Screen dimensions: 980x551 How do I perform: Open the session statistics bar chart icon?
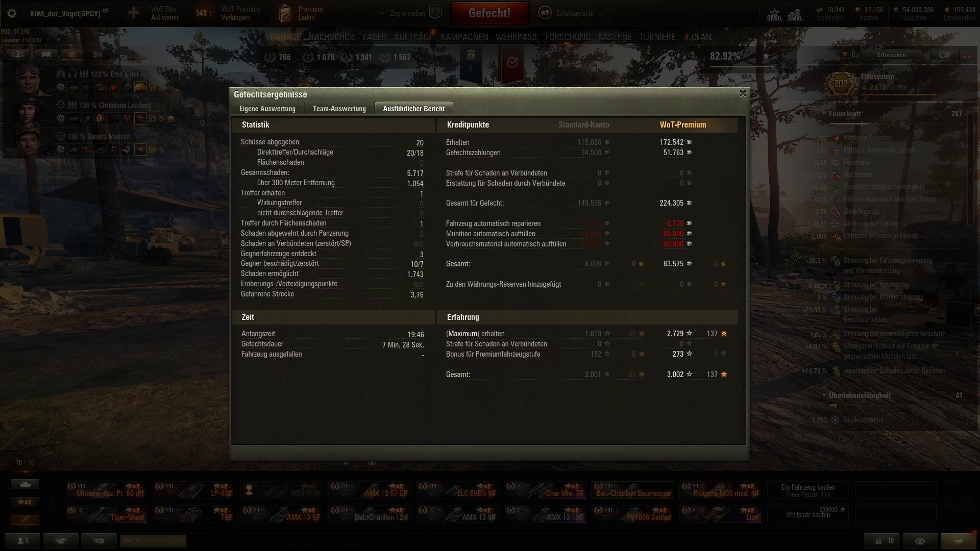884,541
